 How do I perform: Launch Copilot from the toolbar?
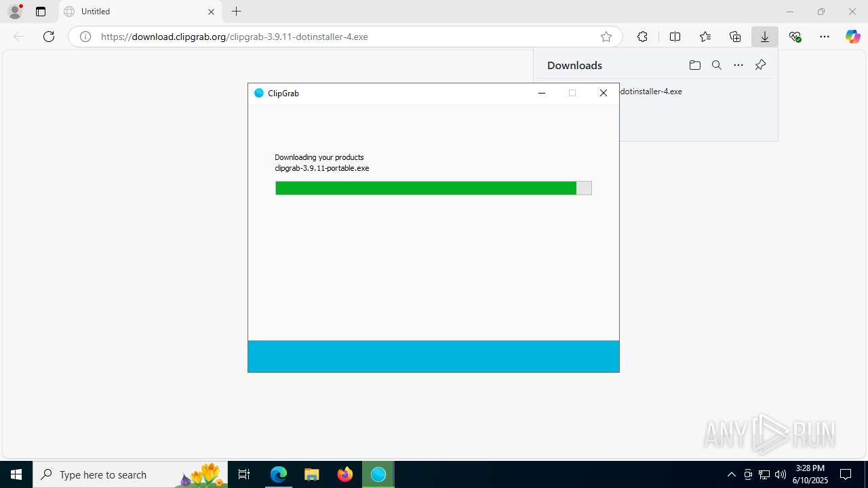pos(852,37)
